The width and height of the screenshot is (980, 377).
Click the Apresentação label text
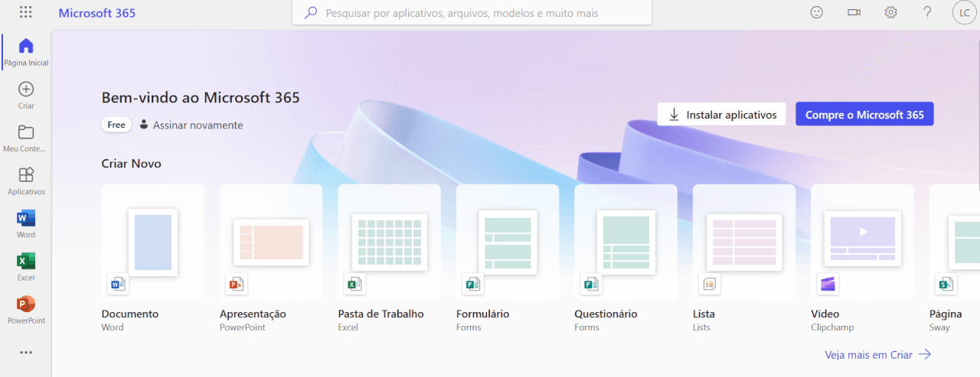click(x=253, y=314)
